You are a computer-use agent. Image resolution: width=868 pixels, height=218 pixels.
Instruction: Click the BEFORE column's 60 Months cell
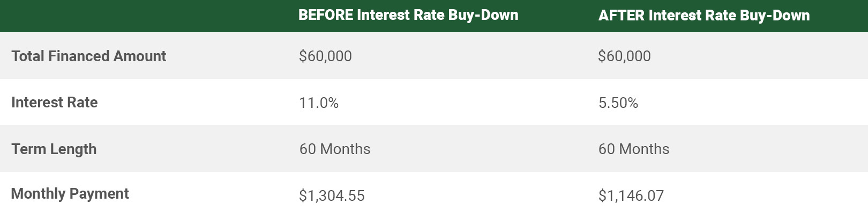(x=335, y=149)
